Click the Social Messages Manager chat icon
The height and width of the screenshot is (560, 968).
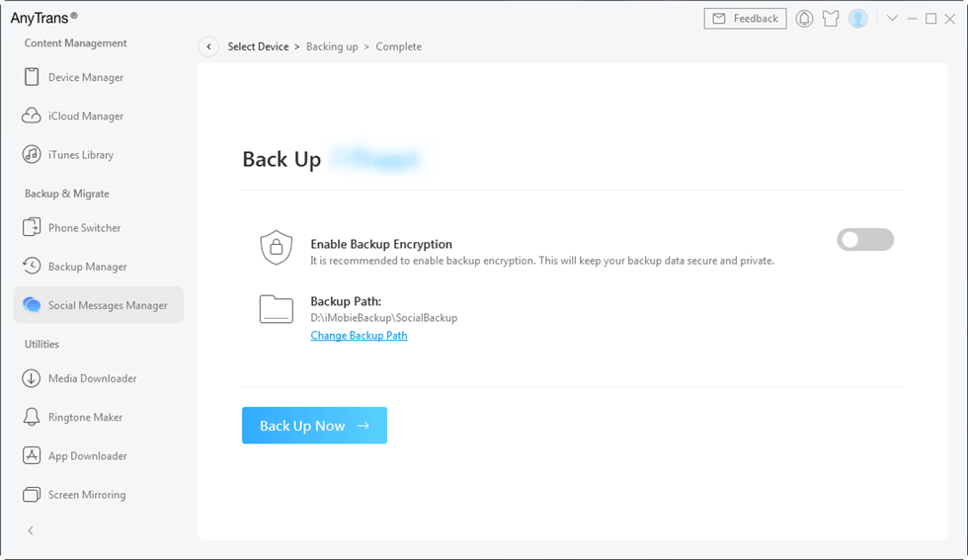(x=32, y=305)
